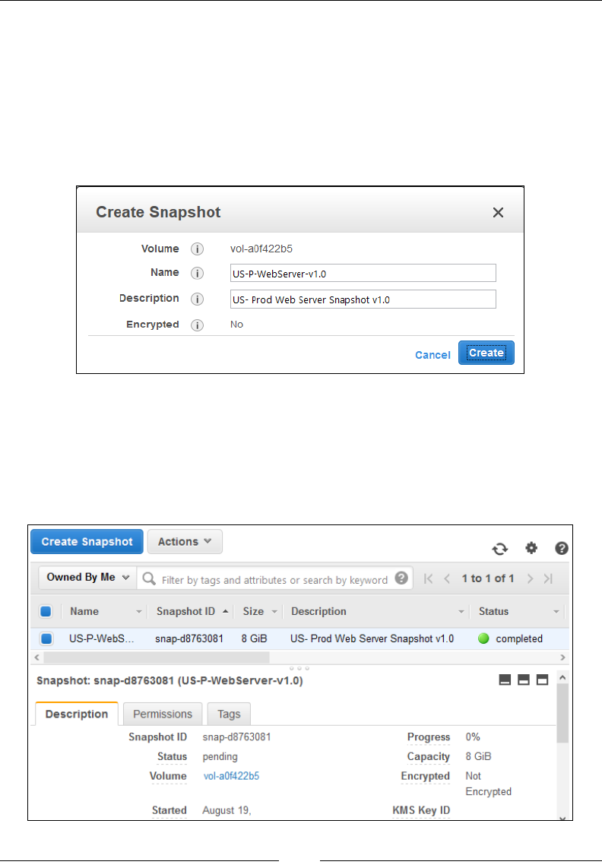The width and height of the screenshot is (602, 868).
Task: Open the Actions dropdown menu
Action: (x=185, y=542)
